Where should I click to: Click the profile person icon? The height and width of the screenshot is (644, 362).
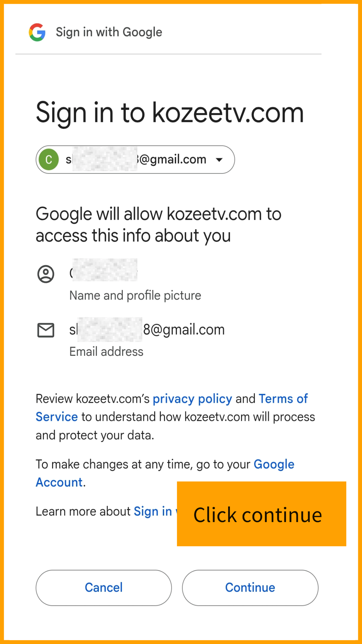(46, 274)
